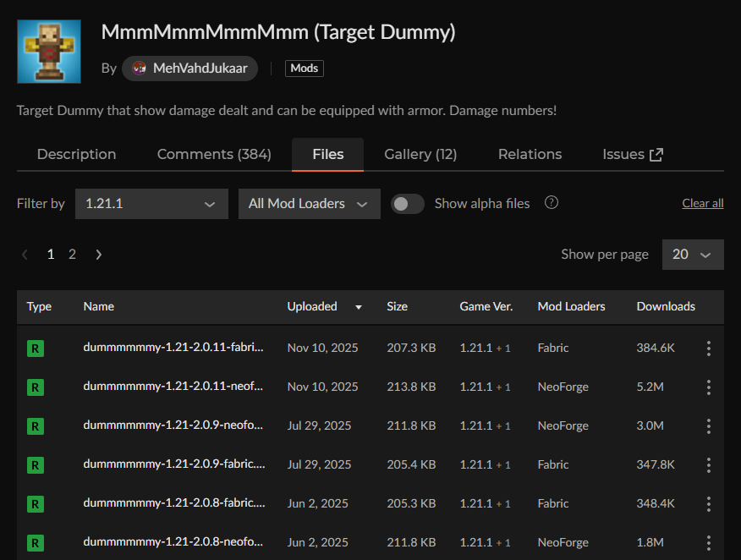This screenshot has height=560, width=741.
Task: Open the options menu for the 2.0.11 Fabric file
Action: pos(708,348)
